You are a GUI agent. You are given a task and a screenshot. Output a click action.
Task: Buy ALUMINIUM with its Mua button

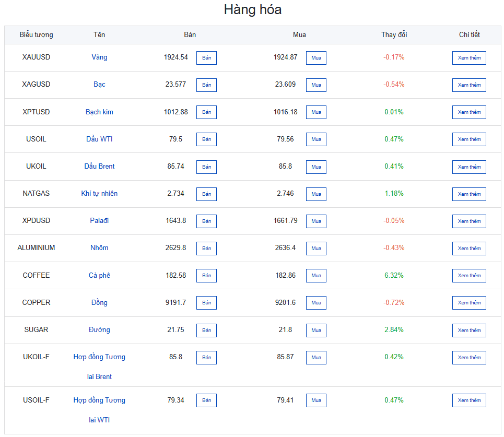[316, 249]
